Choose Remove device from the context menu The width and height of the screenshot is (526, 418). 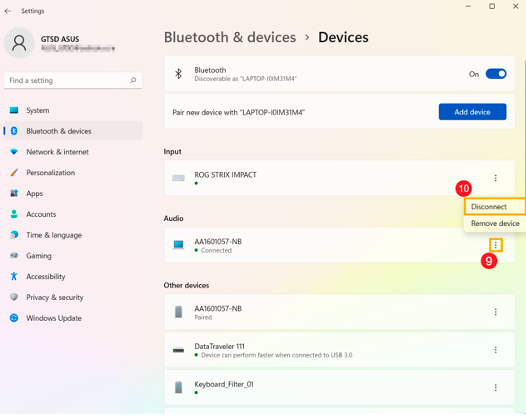(x=494, y=223)
